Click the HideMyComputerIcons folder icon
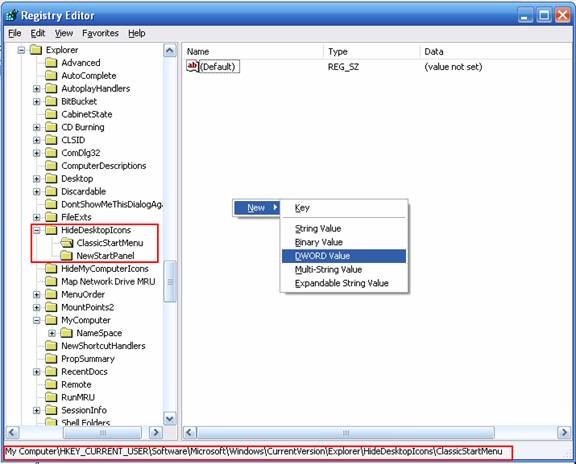 click(51, 269)
